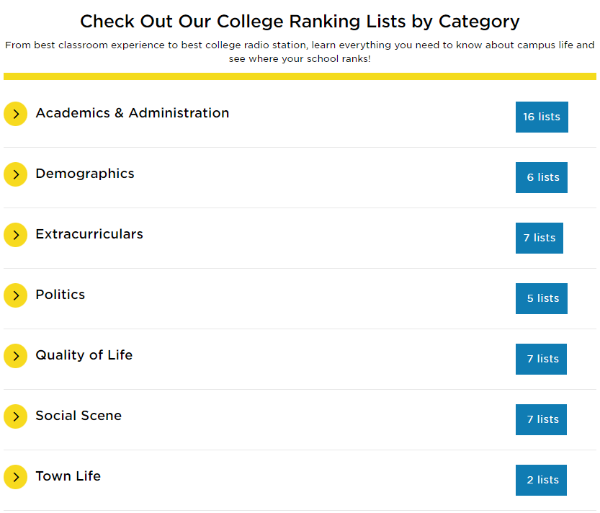The height and width of the screenshot is (513, 600).
Task: Select the 5 lists Politics button
Action: [541, 298]
